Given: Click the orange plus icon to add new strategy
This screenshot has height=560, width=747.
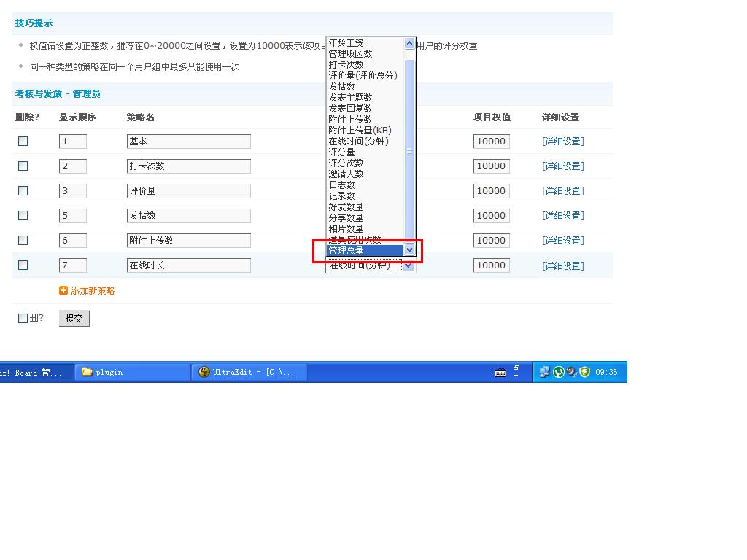Looking at the screenshot, I should (x=64, y=289).
